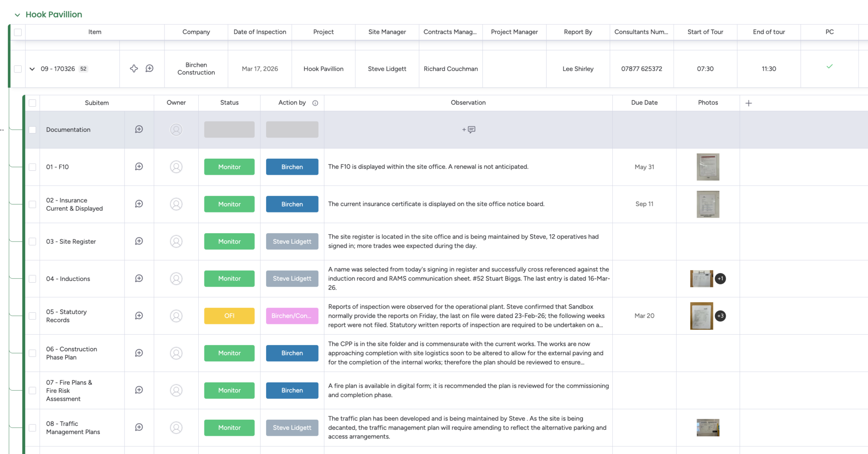Open OFI status dropdown for Statutory Records
The height and width of the screenshot is (454, 868).
coord(229,316)
